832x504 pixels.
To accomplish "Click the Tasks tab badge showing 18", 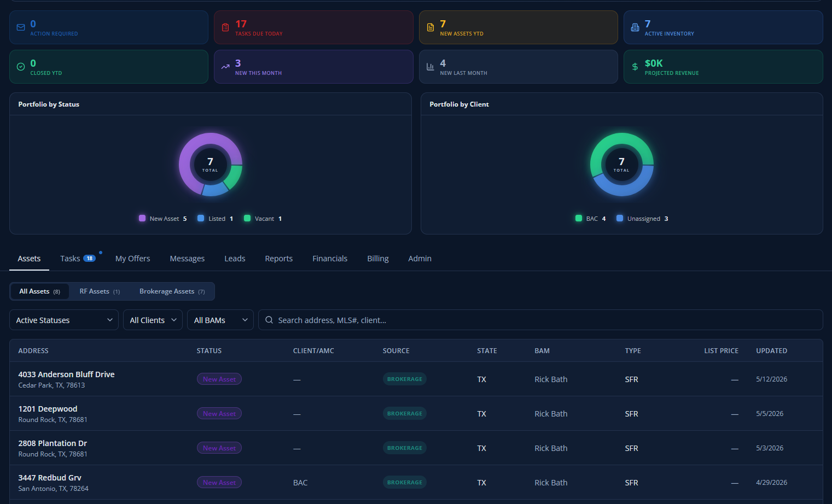I will [x=90, y=259].
